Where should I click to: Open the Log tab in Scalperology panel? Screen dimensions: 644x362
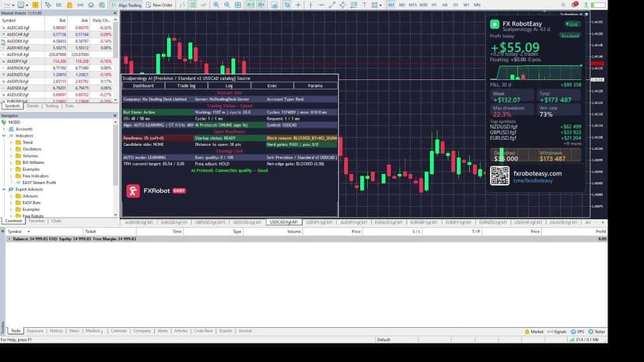(229, 85)
